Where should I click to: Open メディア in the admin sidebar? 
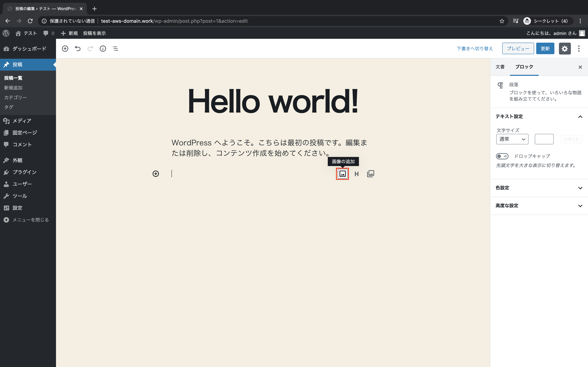pos(22,121)
